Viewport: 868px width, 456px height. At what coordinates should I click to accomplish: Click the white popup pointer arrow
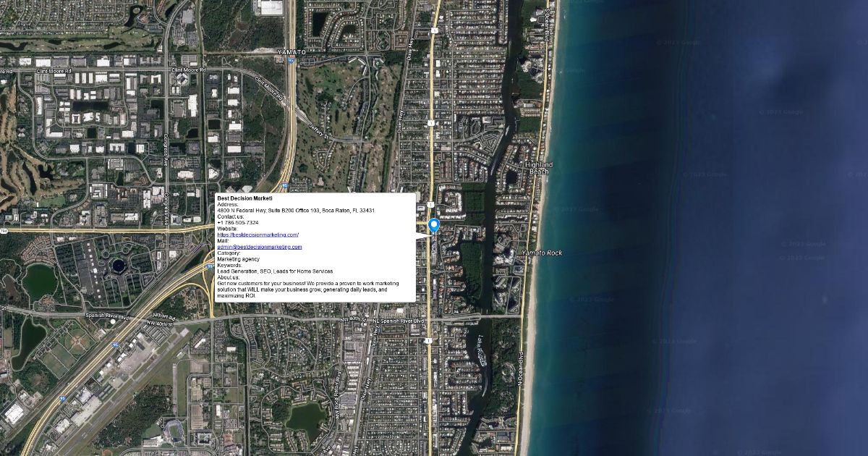pos(422,235)
